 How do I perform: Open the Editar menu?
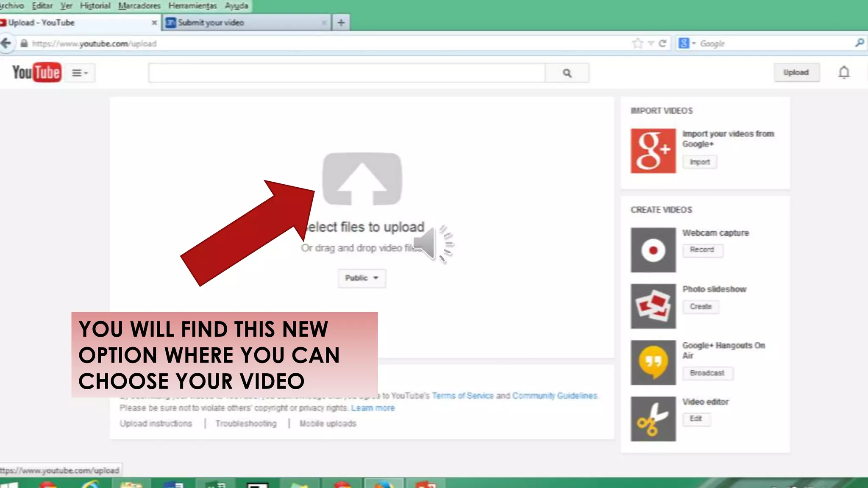coord(42,6)
